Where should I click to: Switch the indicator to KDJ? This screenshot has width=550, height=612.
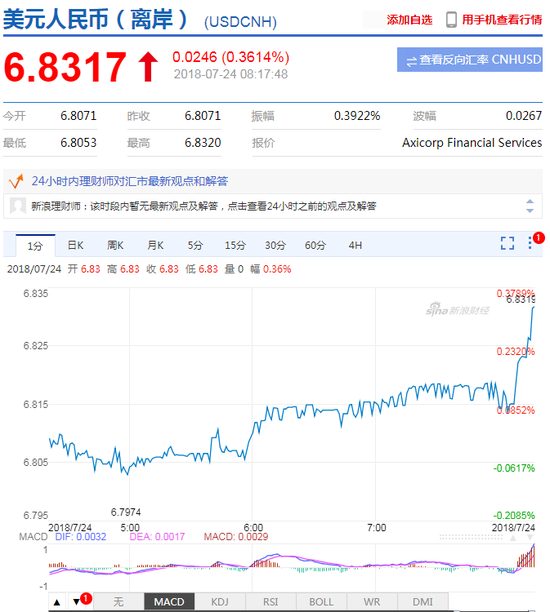[220, 602]
